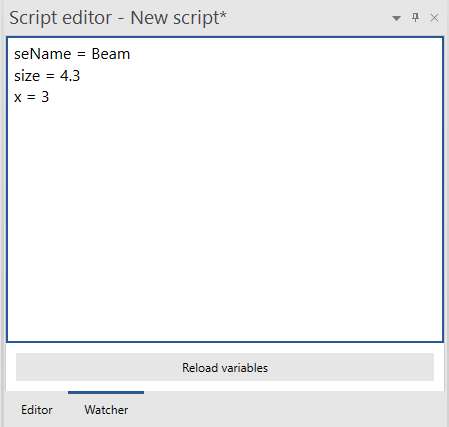The width and height of the screenshot is (449, 427).
Task: Select the seName = Beam line
Action: tap(72, 54)
